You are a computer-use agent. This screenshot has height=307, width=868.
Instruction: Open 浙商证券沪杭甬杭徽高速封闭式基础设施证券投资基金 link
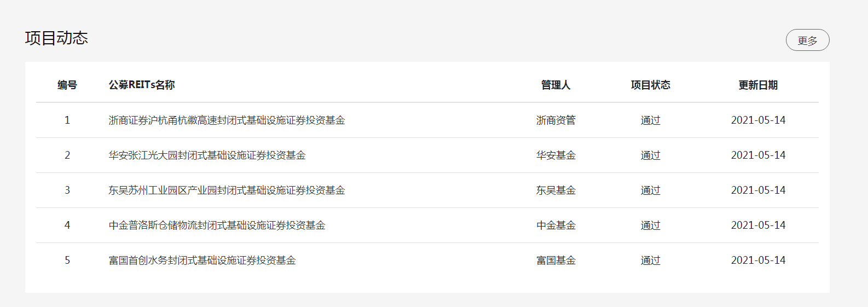[227, 120]
